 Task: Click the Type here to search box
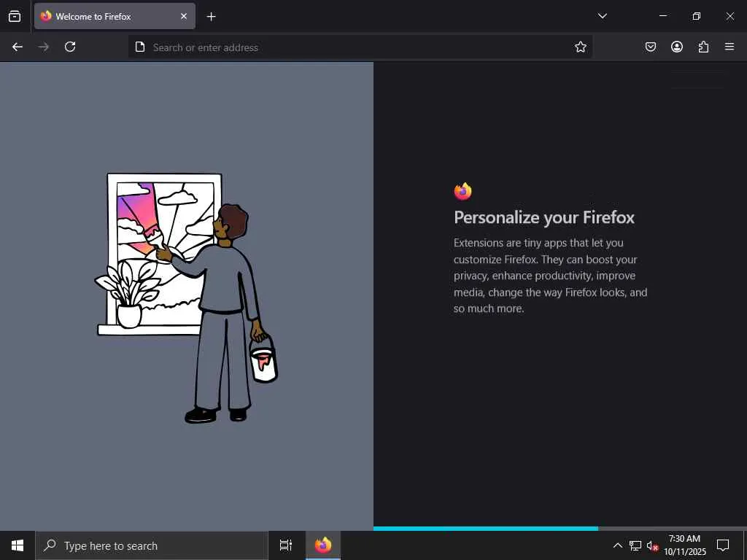(x=152, y=545)
